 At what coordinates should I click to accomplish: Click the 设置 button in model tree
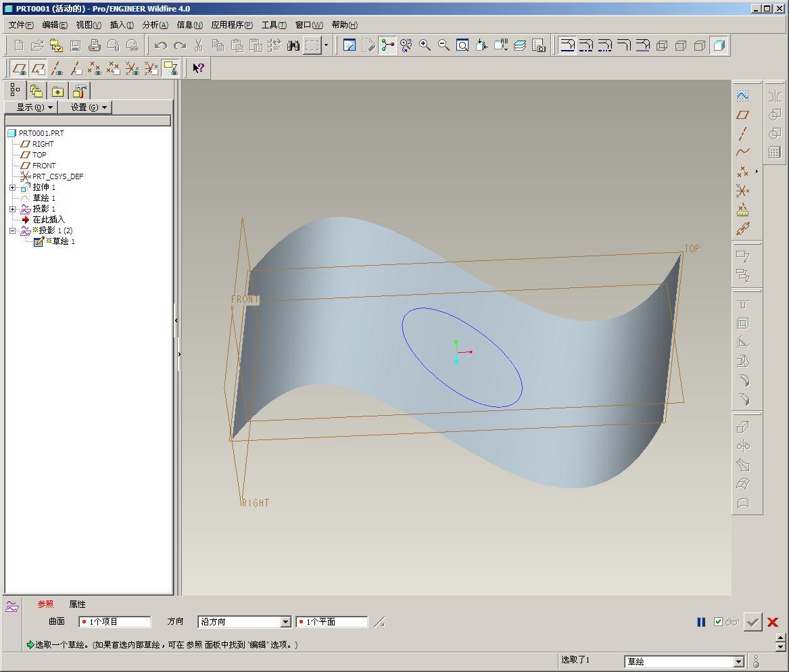[85, 107]
